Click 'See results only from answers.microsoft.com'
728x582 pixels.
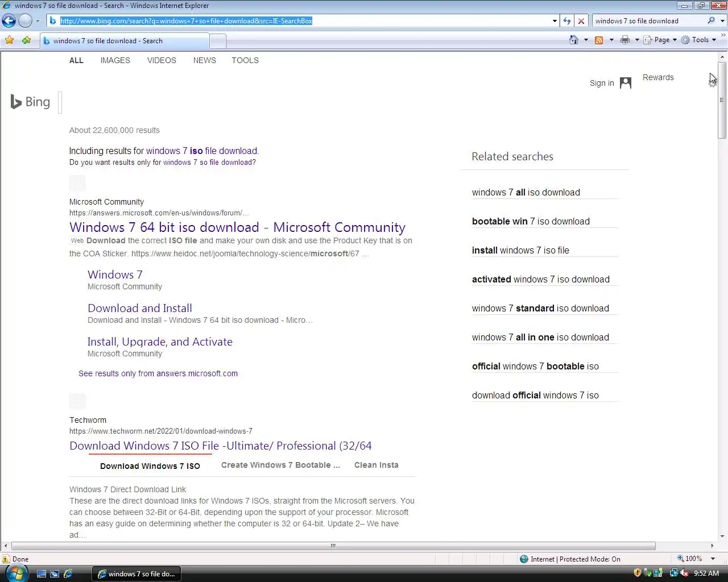(x=158, y=373)
